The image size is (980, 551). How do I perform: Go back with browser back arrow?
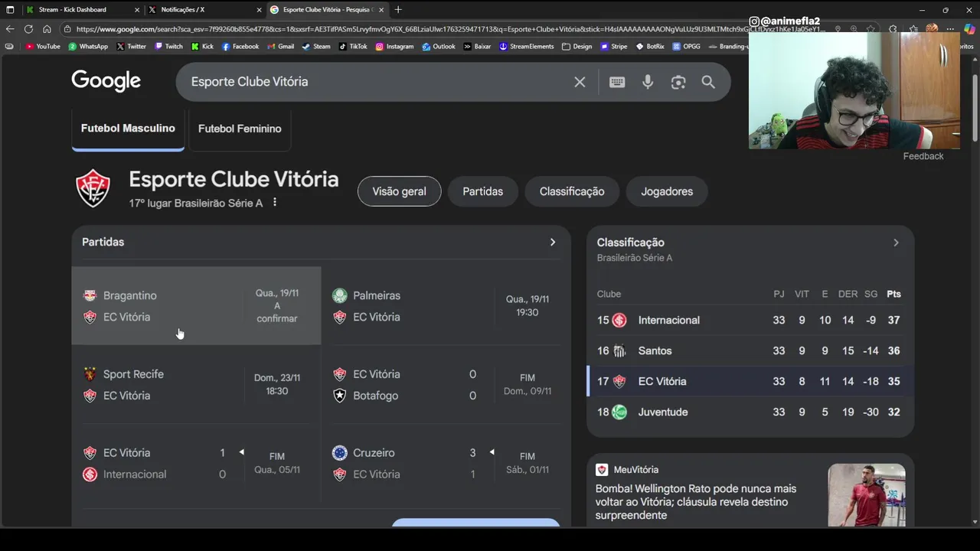pos(10,29)
